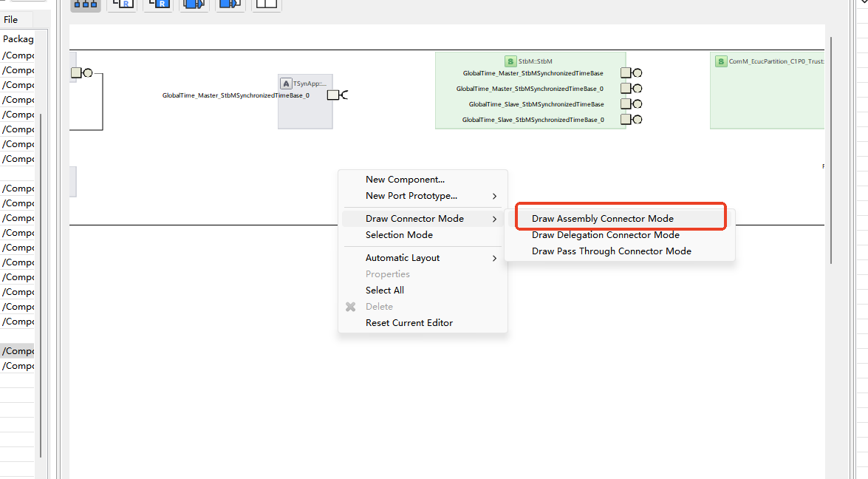Image resolution: width=868 pixels, height=479 pixels.
Task: Click New Component... in context menu
Action: (405, 180)
